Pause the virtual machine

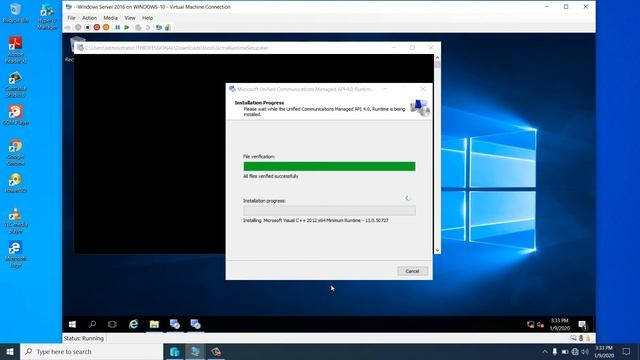[118, 27]
